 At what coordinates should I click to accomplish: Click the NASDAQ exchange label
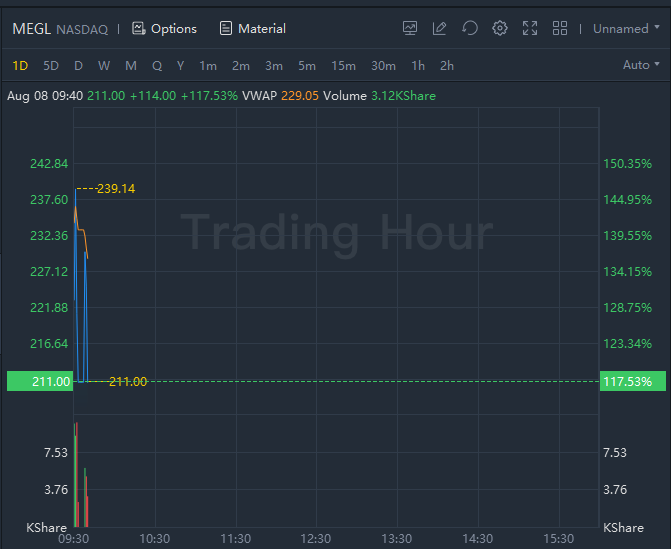82,30
